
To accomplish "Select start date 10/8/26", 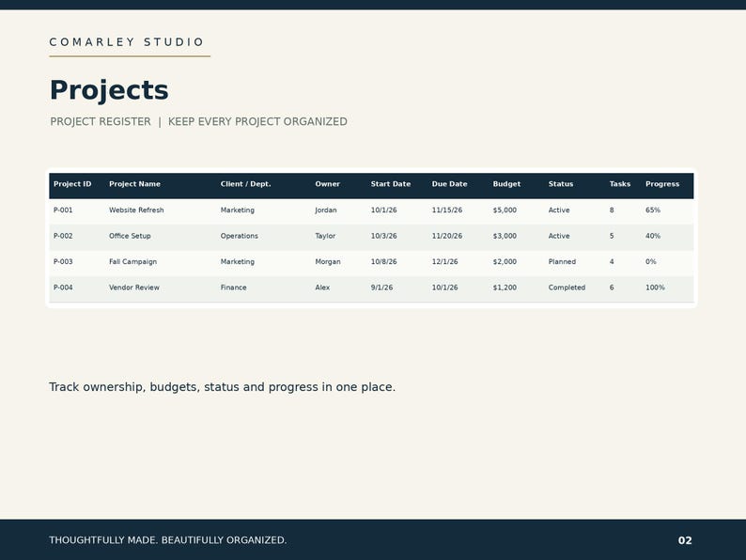I will (384, 262).
